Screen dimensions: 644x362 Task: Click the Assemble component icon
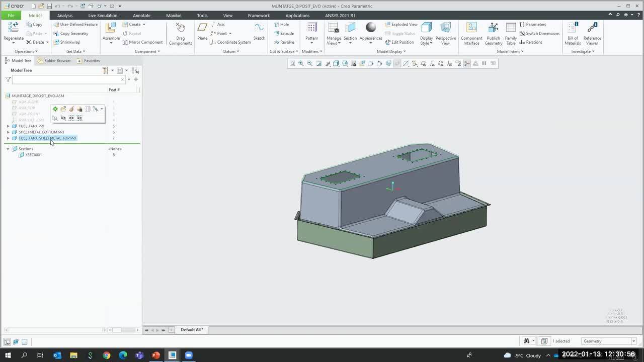point(111,29)
